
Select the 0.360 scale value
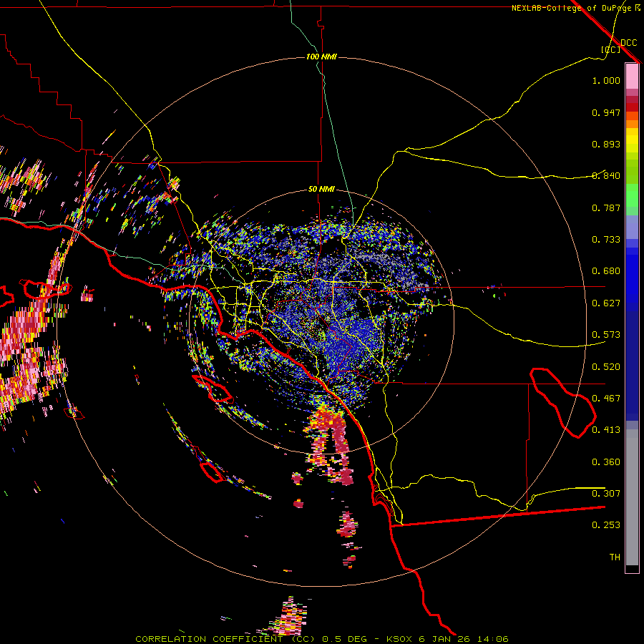[x=606, y=462]
